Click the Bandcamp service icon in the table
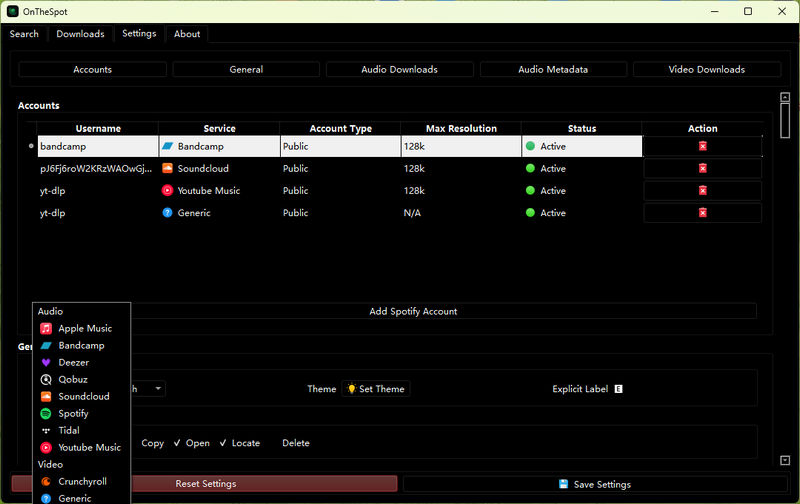 point(167,146)
